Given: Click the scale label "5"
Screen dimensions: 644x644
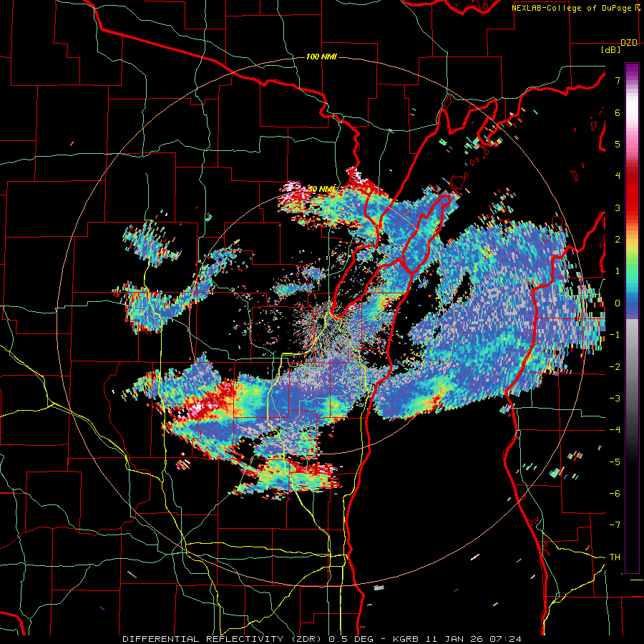Looking at the screenshot, I should click(x=618, y=144).
